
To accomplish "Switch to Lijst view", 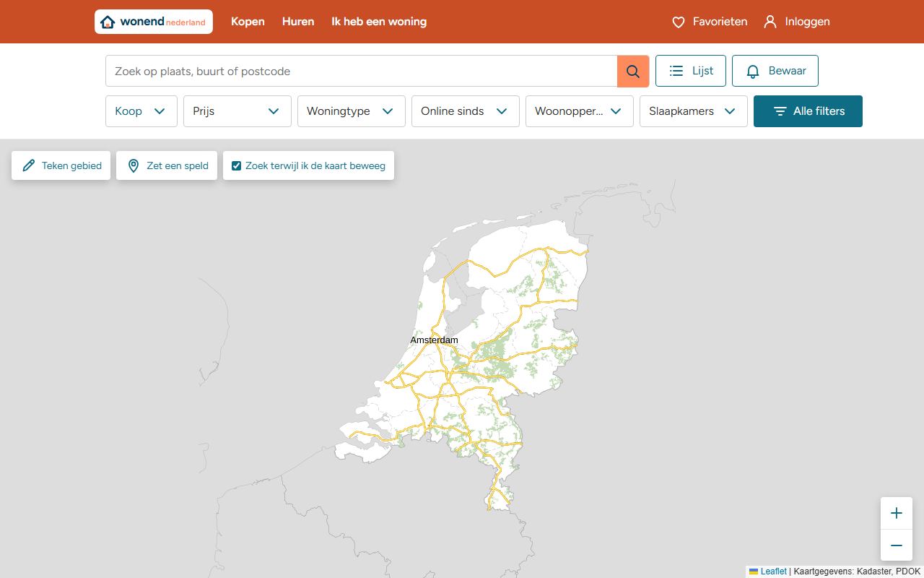I will [691, 71].
